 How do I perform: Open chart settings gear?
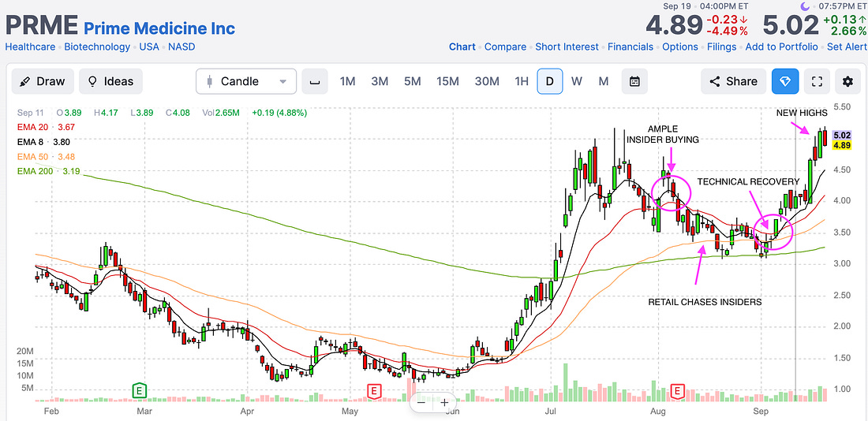(x=847, y=81)
